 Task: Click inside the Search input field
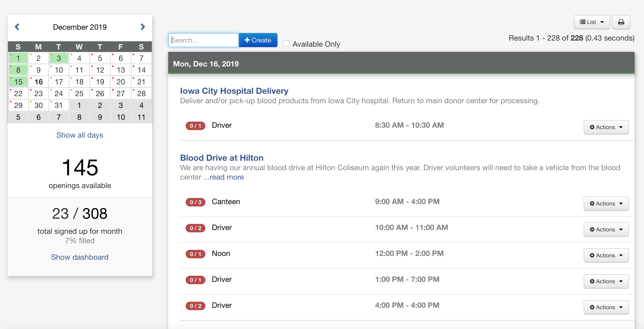click(204, 40)
